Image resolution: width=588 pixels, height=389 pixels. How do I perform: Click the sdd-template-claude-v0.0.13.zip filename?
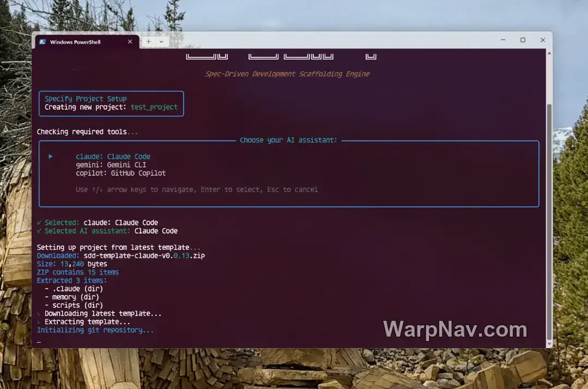(144, 256)
